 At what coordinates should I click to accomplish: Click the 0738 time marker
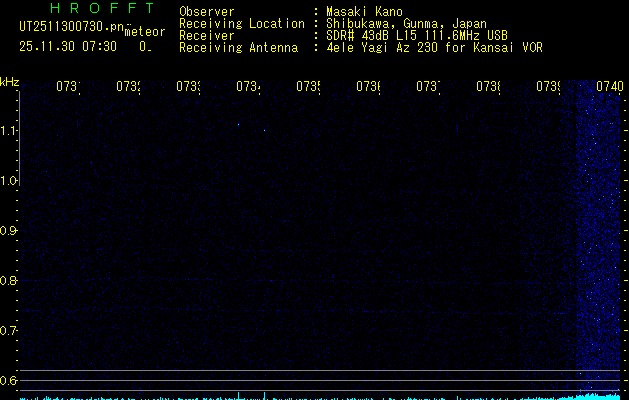(x=488, y=87)
